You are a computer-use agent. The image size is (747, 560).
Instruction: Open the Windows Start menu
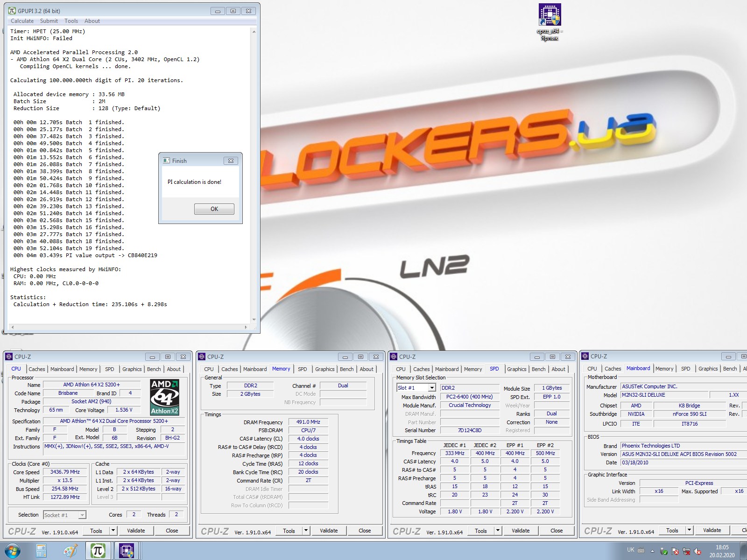[13, 551]
